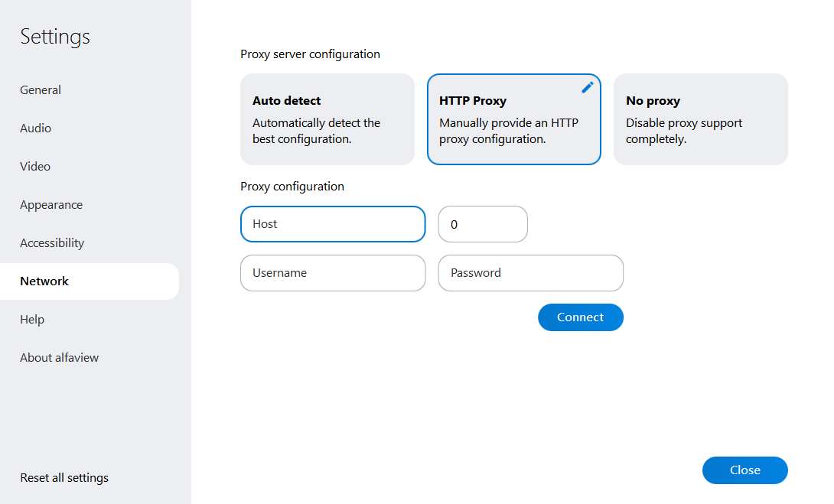
Task: Close the Settings window
Action: coord(744,470)
